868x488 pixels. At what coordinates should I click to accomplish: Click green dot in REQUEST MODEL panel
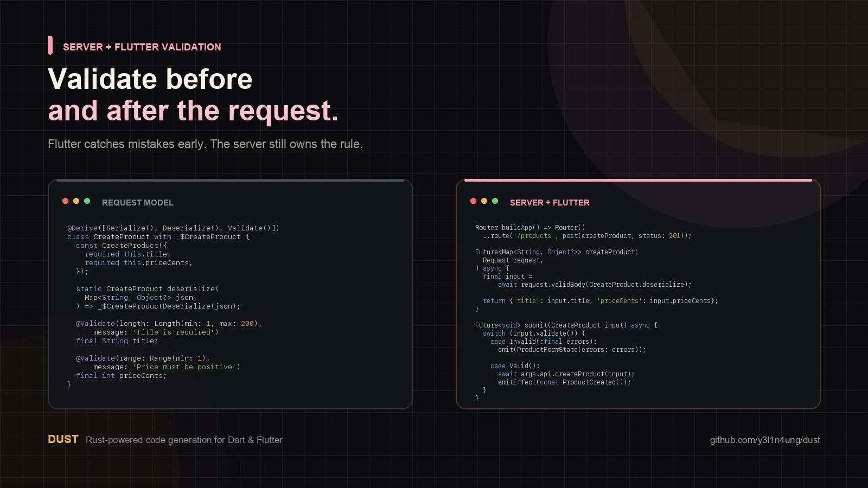point(87,201)
